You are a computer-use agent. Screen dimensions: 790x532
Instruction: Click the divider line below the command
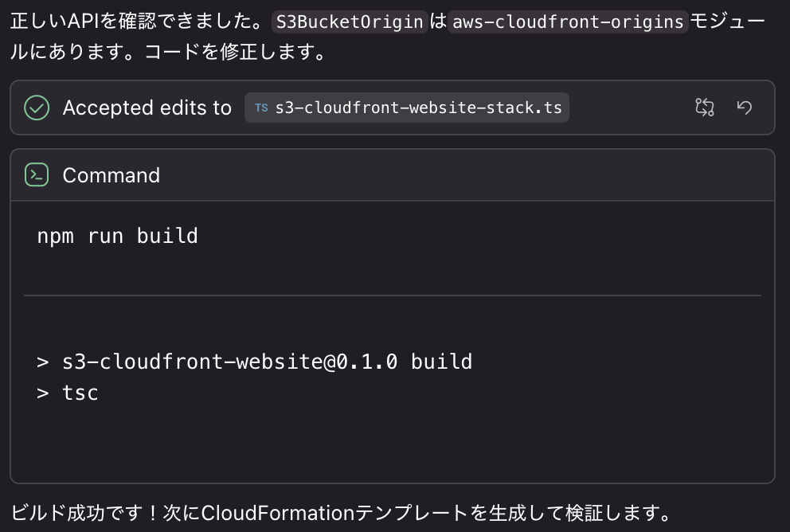pyautogui.click(x=392, y=295)
